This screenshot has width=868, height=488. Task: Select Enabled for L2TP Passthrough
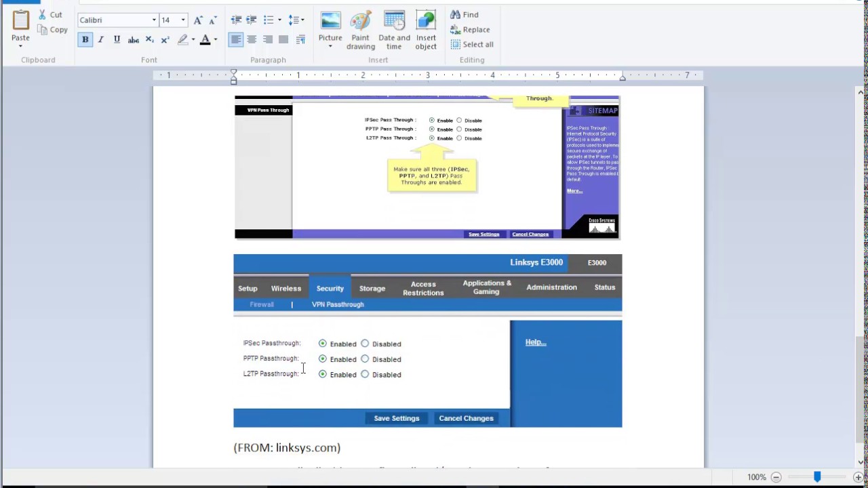pos(322,374)
